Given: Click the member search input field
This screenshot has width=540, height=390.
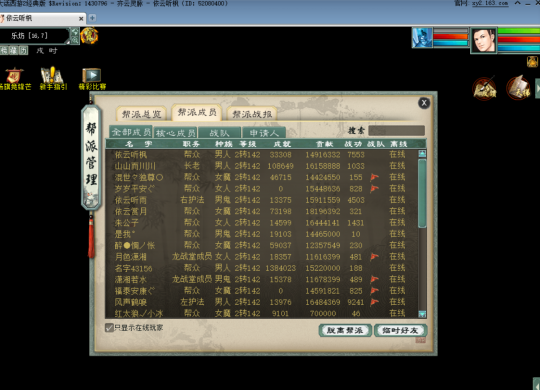Looking at the screenshot, I should 396,131.
